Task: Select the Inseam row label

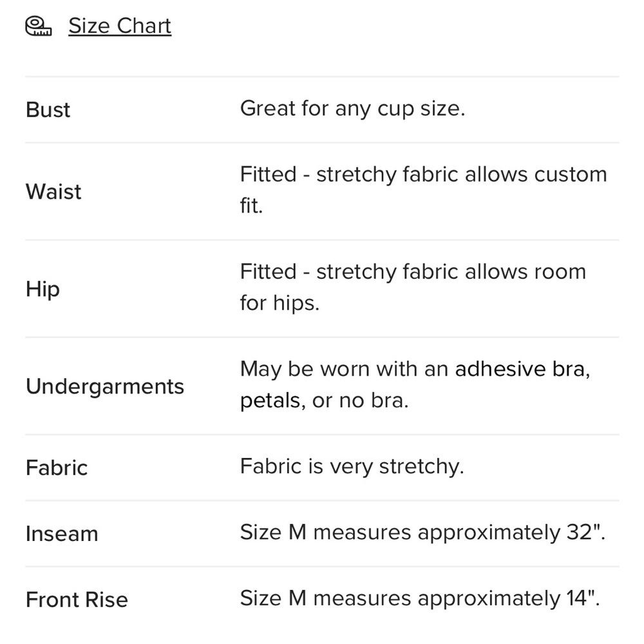Action: [x=62, y=534]
